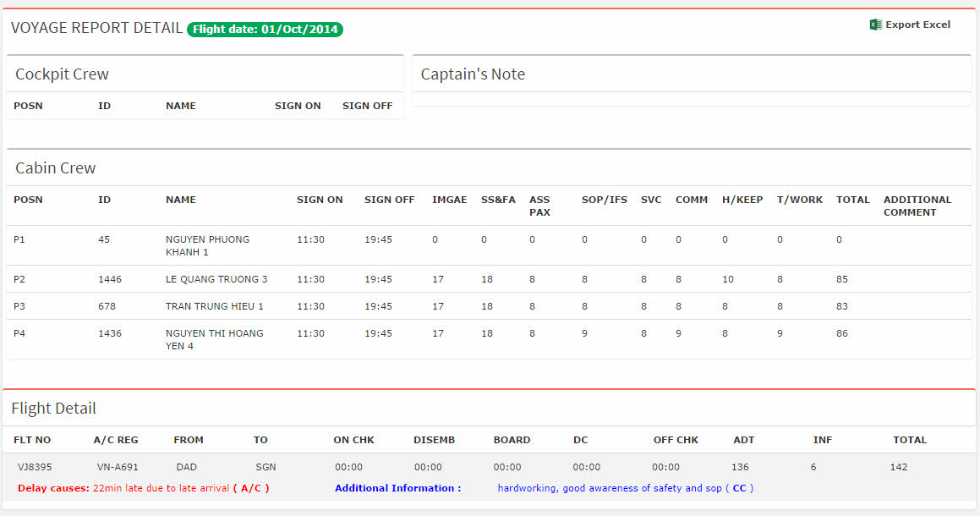The image size is (980, 516).
Task: Click the Cabin Crew section heading
Action: tap(55, 168)
